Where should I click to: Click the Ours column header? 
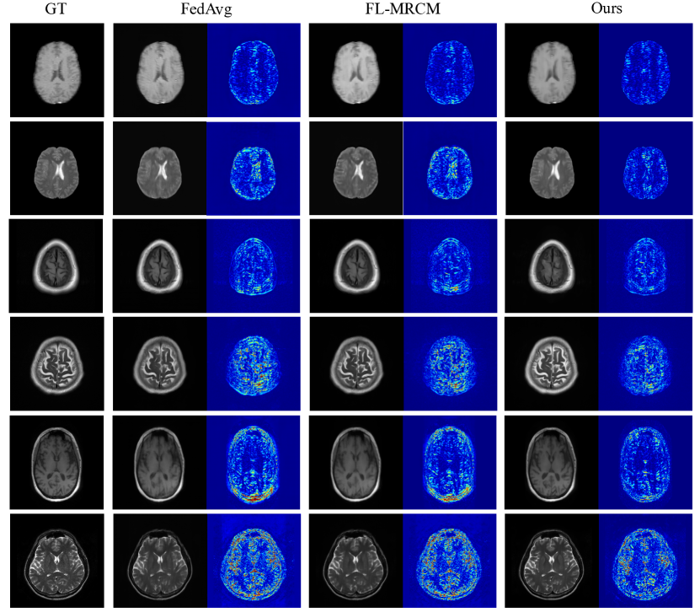coord(606,8)
